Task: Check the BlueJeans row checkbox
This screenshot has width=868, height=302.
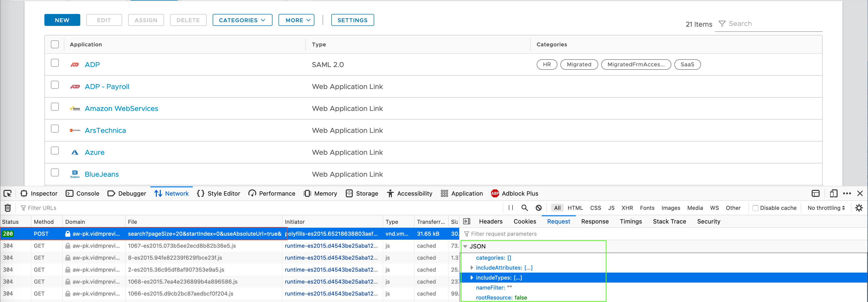Action: pyautogui.click(x=55, y=172)
